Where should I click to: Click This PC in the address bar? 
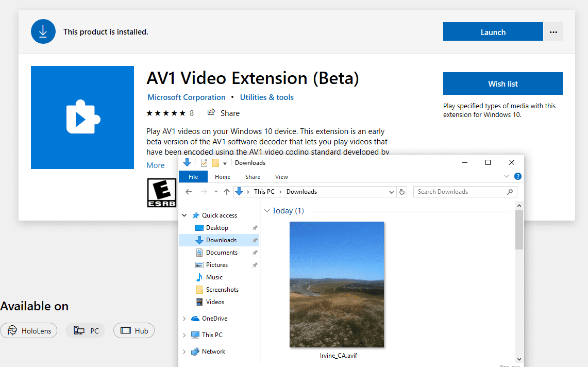(264, 191)
